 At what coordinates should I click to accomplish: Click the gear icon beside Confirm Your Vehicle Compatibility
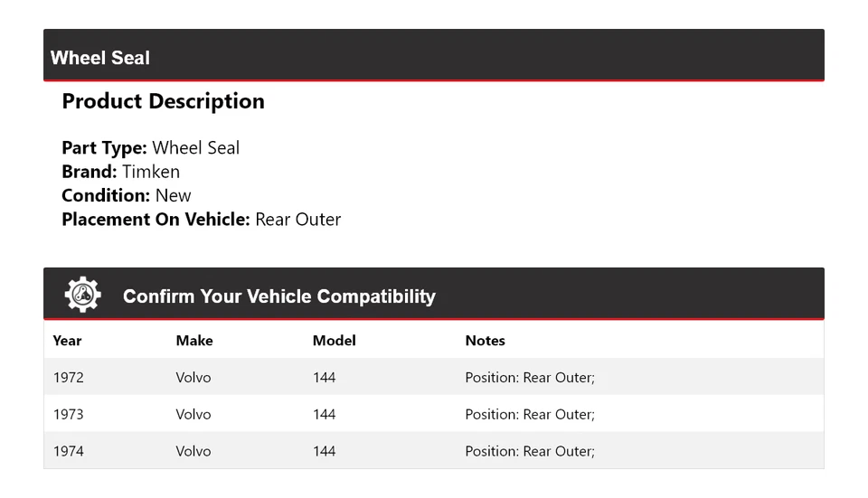82,295
